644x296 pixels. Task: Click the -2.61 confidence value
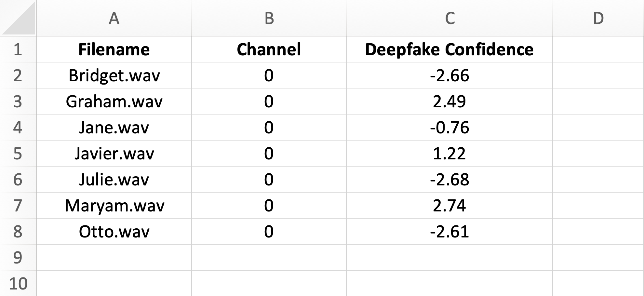pos(449,231)
